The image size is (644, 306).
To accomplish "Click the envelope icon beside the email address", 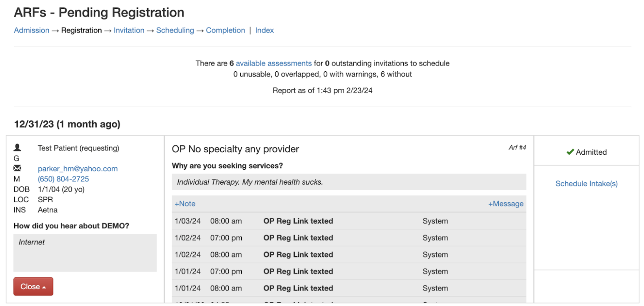I will pyautogui.click(x=17, y=168).
